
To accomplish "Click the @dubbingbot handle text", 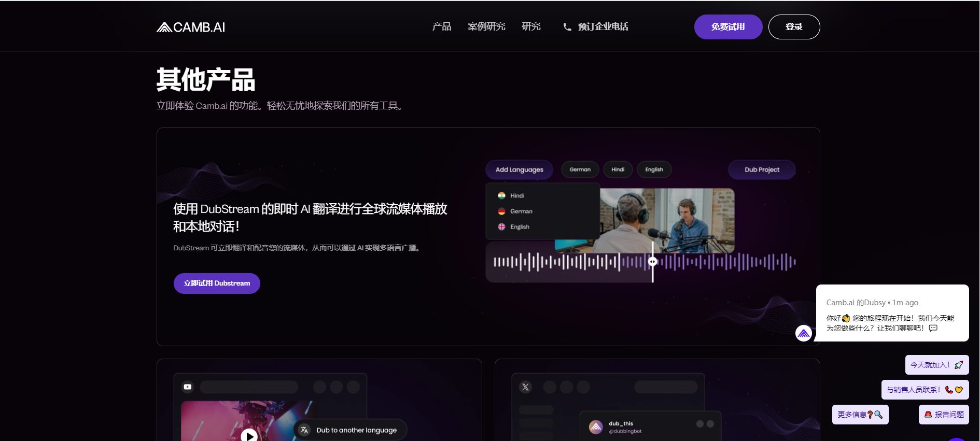I will [625, 431].
